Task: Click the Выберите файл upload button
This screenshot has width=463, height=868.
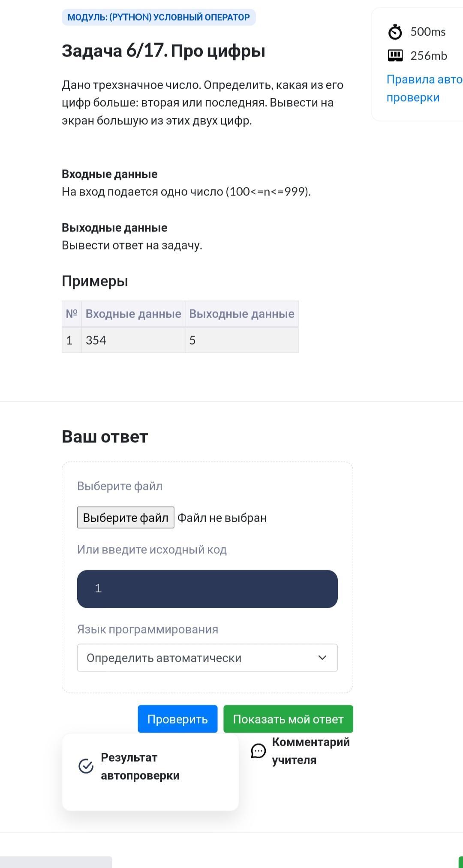Action: click(126, 517)
